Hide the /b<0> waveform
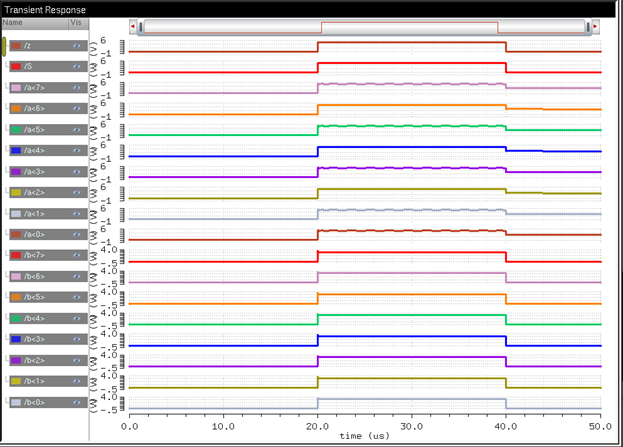623x447 pixels. pyautogui.click(x=76, y=402)
